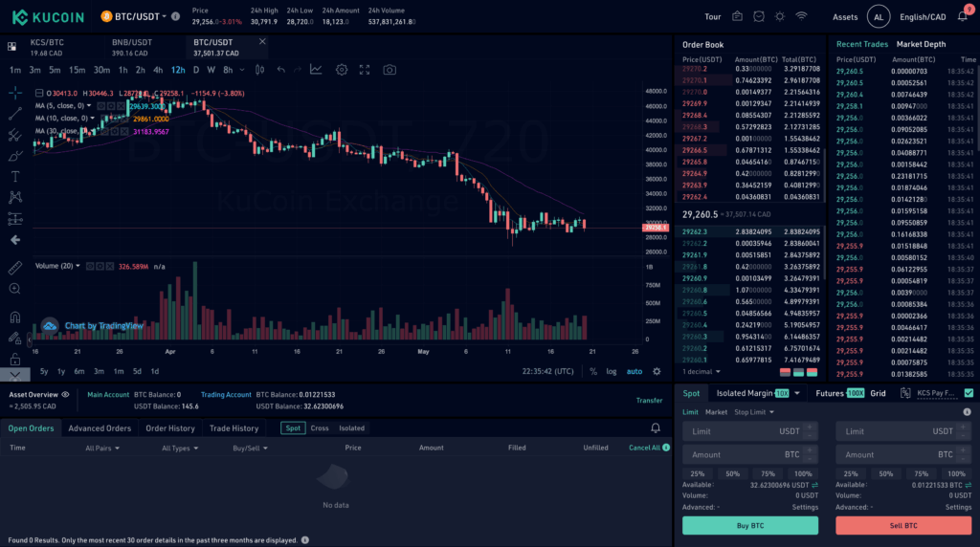Viewport: 980px width, 547px height.
Task: Select the text annotation tool
Action: [x=15, y=177]
